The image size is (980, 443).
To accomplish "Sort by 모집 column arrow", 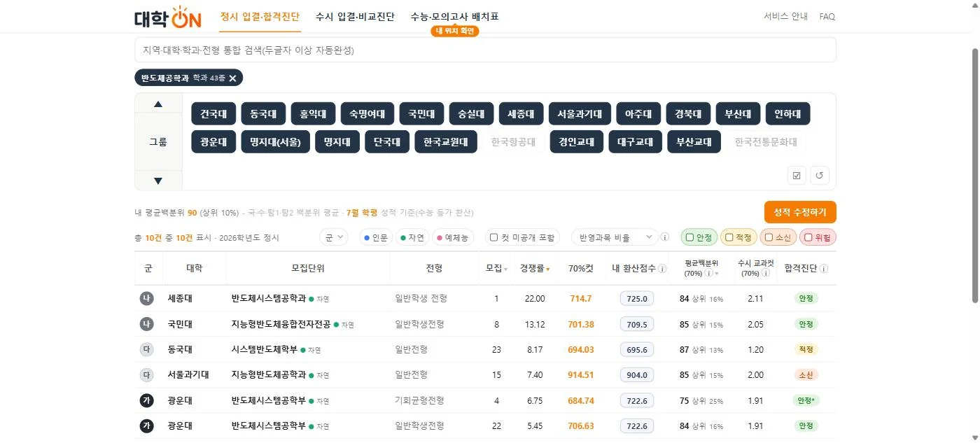I will click(x=505, y=269).
